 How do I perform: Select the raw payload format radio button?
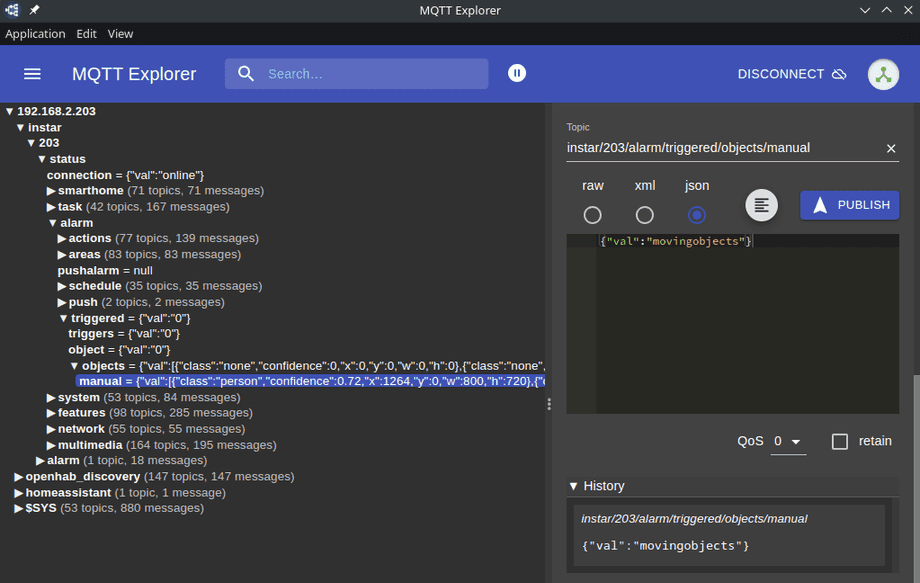tap(592, 214)
